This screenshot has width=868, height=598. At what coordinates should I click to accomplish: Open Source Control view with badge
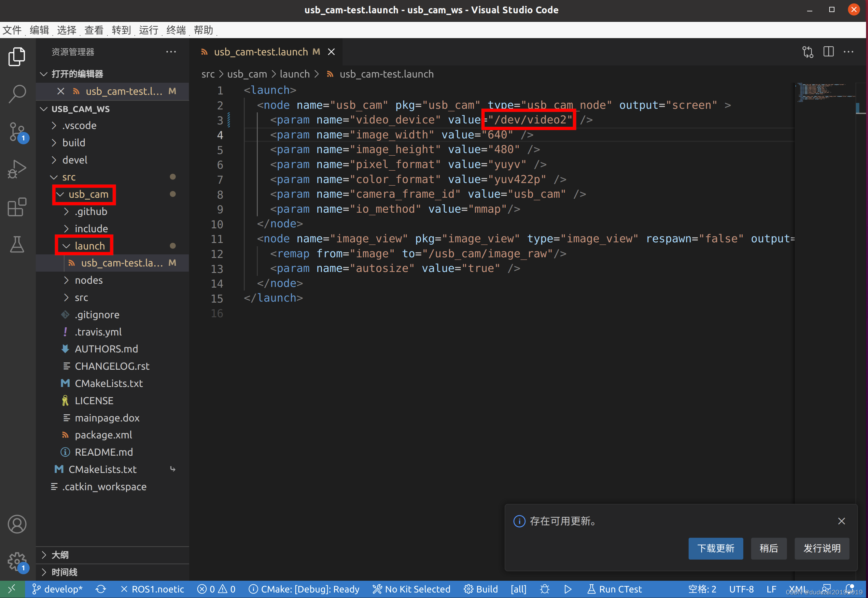coord(18,132)
